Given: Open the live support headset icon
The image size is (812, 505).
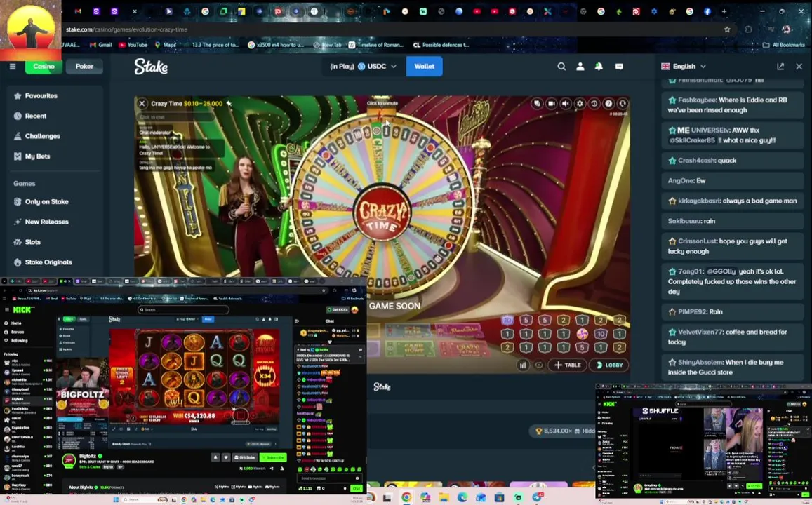Looking at the screenshot, I should pos(623,104).
